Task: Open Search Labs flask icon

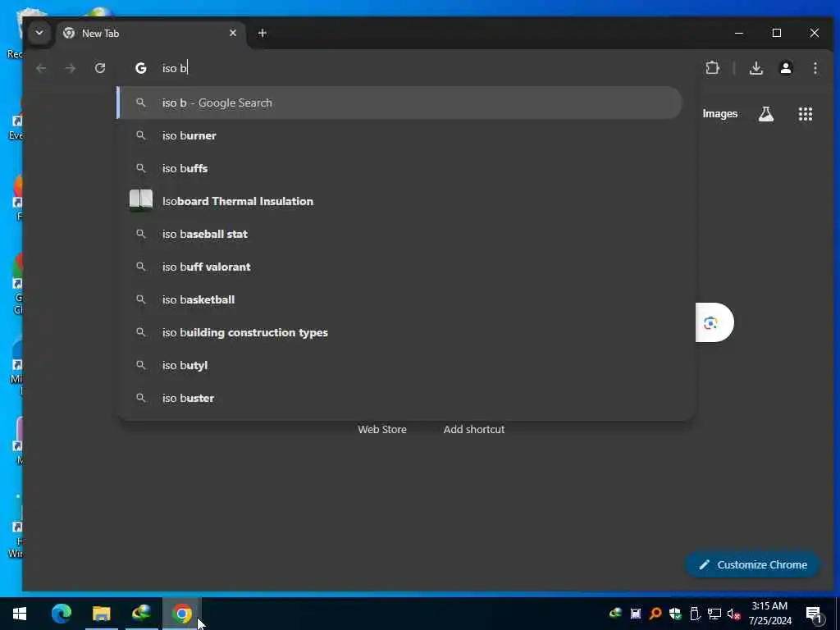Action: pyautogui.click(x=766, y=113)
